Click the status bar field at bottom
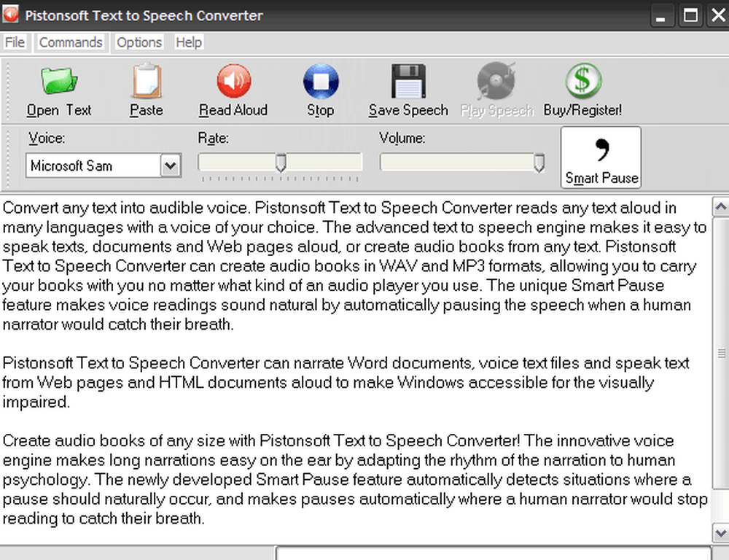 493,553
